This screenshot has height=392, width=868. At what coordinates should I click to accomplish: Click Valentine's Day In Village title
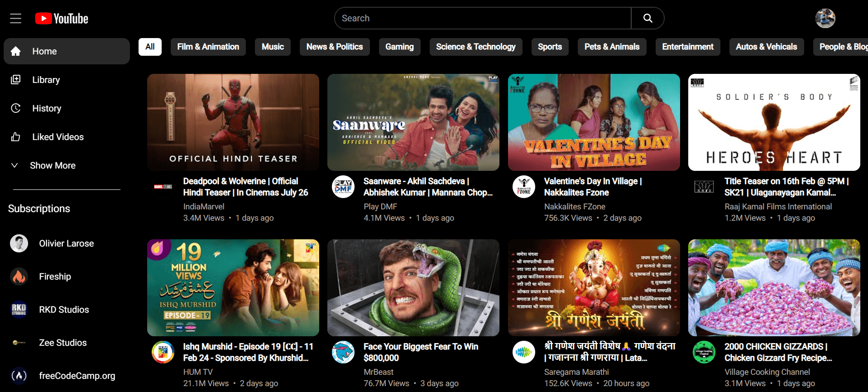[593, 187]
